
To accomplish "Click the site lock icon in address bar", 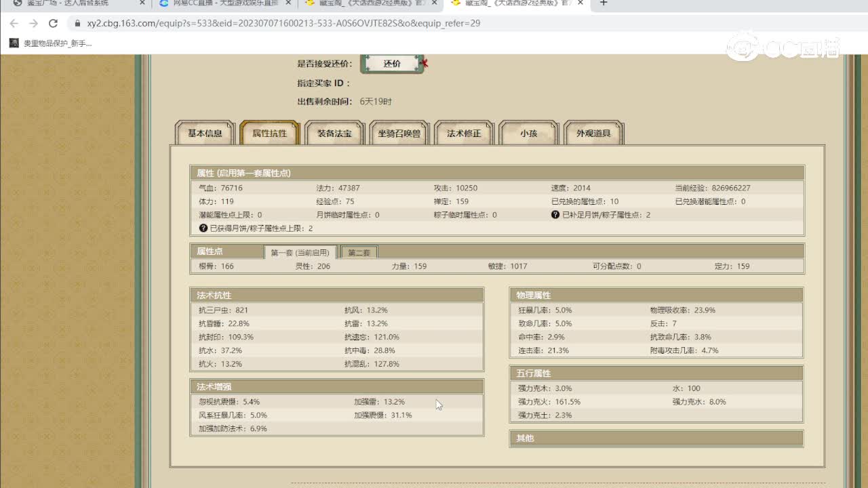I will coord(77,23).
